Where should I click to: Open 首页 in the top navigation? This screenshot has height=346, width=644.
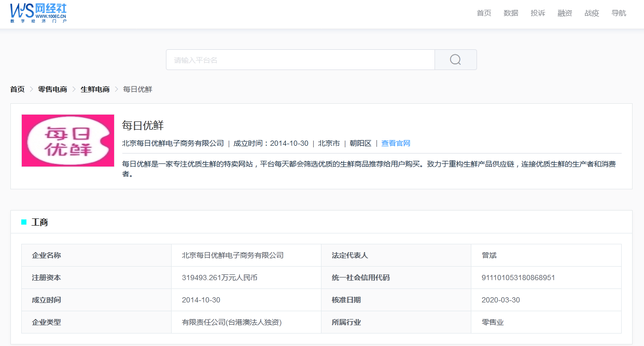484,13
